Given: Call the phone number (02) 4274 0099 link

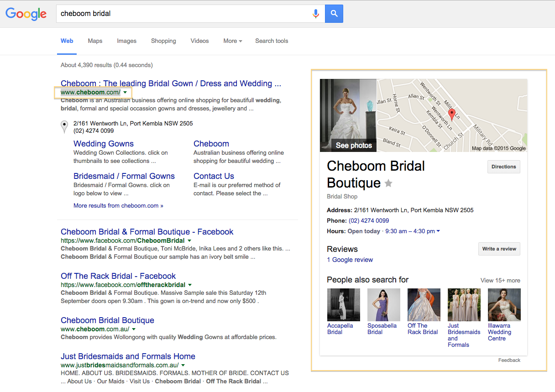Looking at the screenshot, I should point(369,221).
